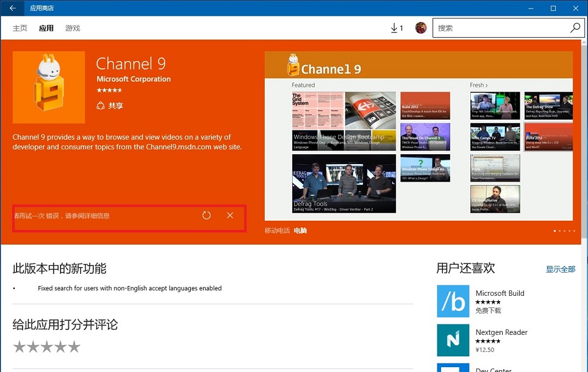The image size is (588, 372).
Task: Retry the failed install with the refresh icon
Action: point(206,215)
